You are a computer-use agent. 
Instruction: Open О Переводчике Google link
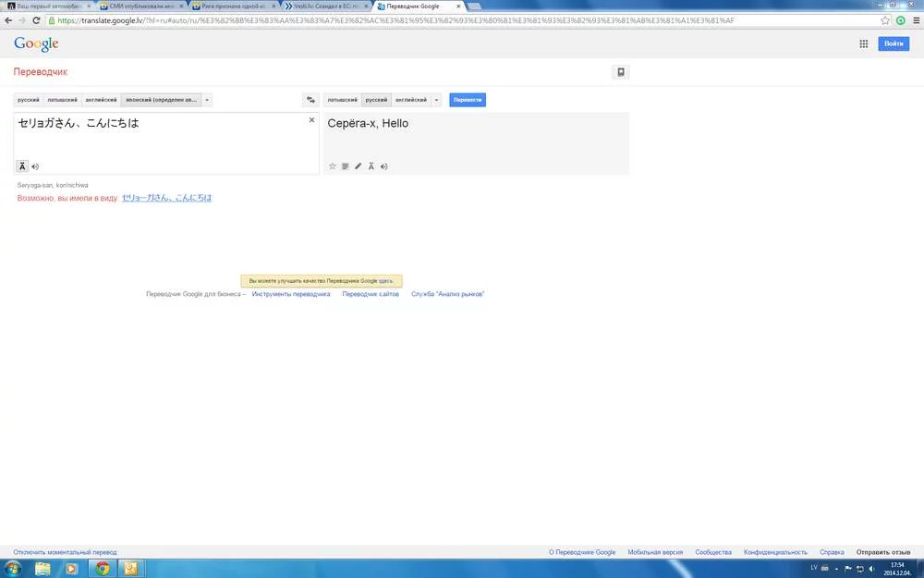tap(582, 553)
